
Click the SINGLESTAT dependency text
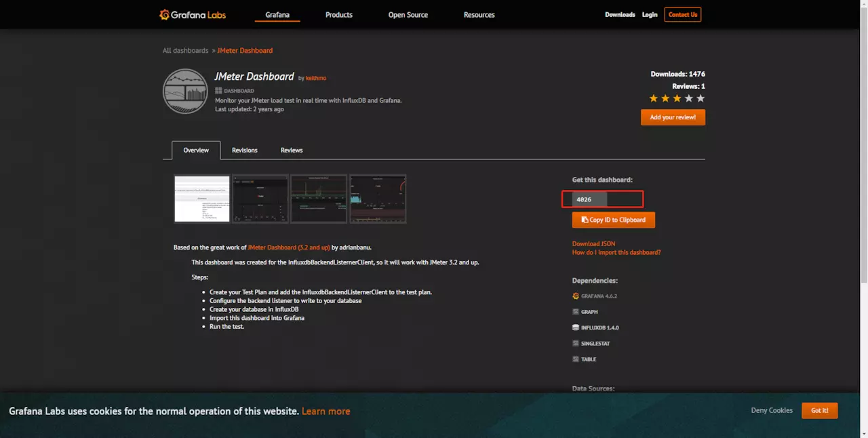click(x=595, y=343)
